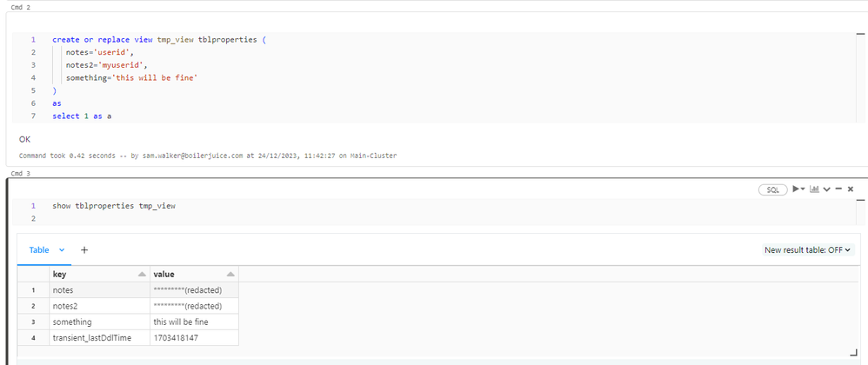Click the 'something' key cell
The image size is (868, 365).
(x=72, y=322)
